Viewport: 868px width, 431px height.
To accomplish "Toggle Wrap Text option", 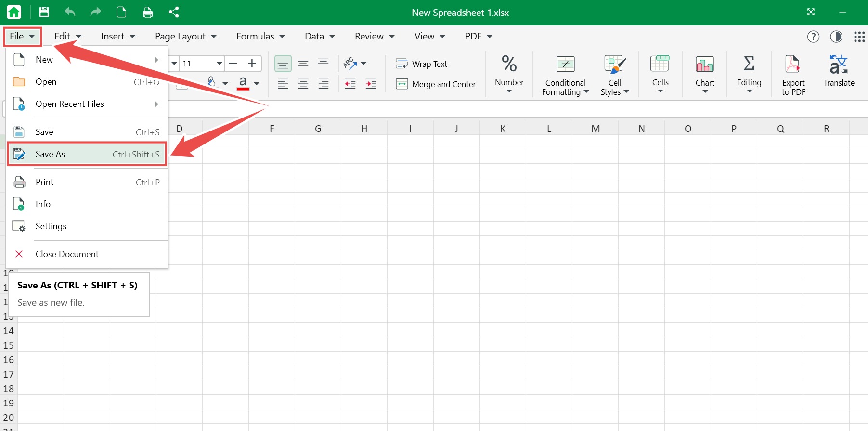I will (x=421, y=64).
